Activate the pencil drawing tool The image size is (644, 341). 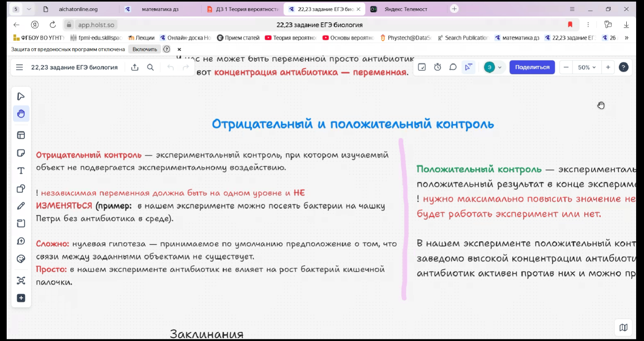point(21,206)
